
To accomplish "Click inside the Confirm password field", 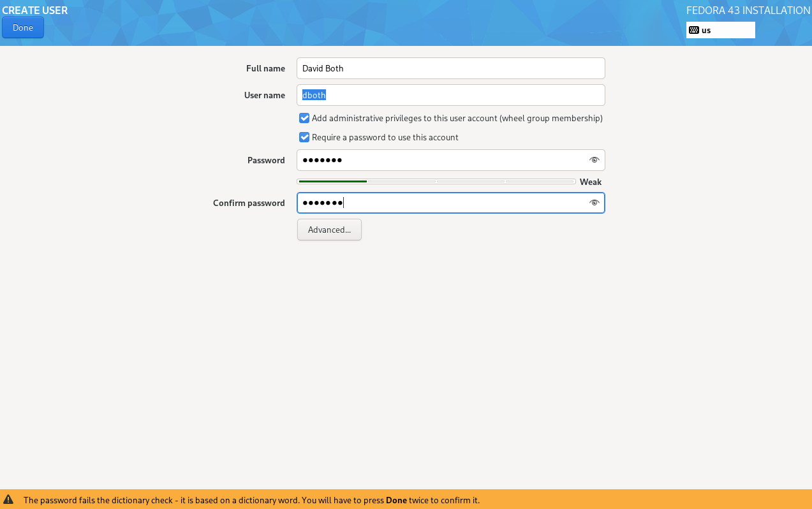I will point(440,203).
